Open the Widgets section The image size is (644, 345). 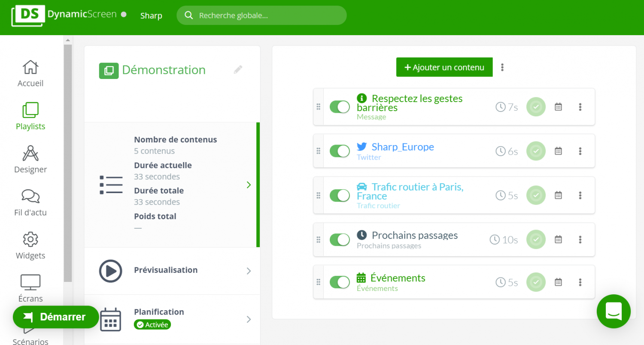tap(30, 245)
